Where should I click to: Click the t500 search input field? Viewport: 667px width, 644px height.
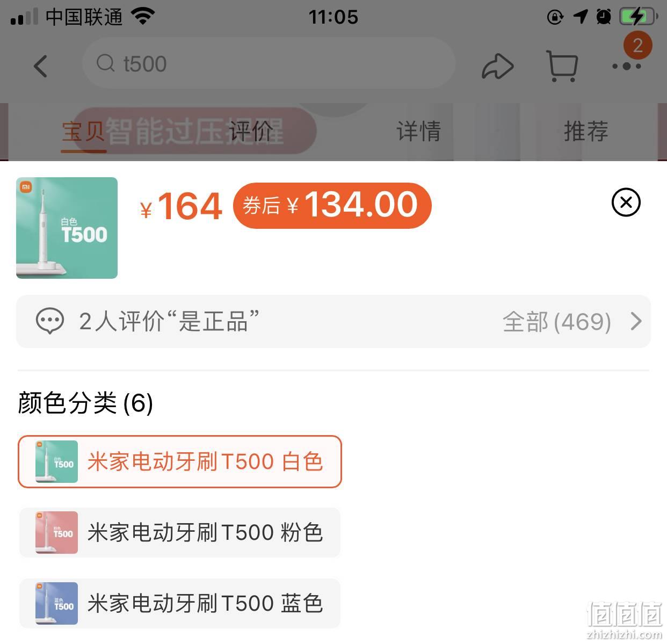(269, 63)
